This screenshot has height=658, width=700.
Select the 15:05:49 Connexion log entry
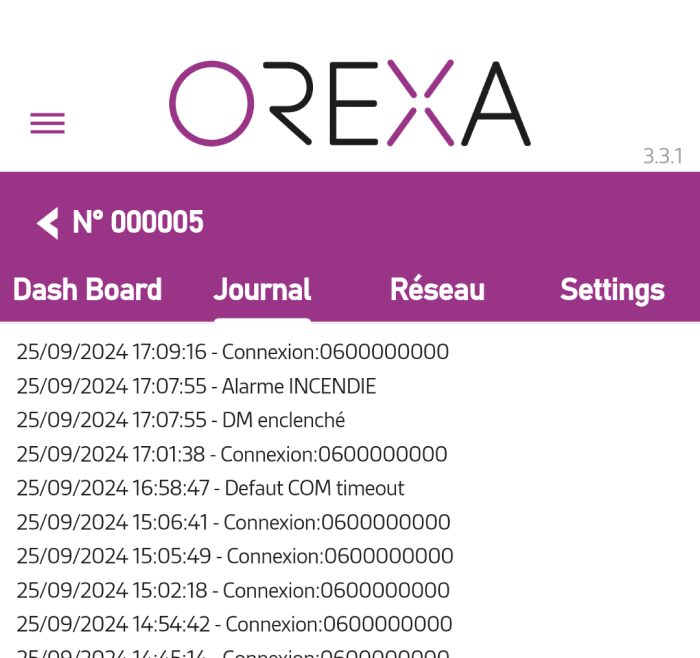(x=234, y=556)
